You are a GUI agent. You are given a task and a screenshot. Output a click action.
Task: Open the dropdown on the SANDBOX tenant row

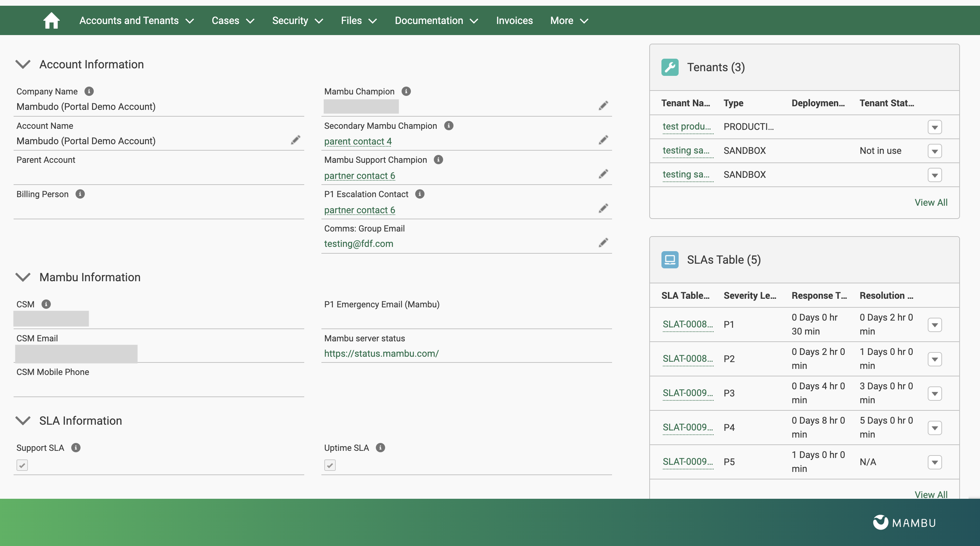[936, 151]
